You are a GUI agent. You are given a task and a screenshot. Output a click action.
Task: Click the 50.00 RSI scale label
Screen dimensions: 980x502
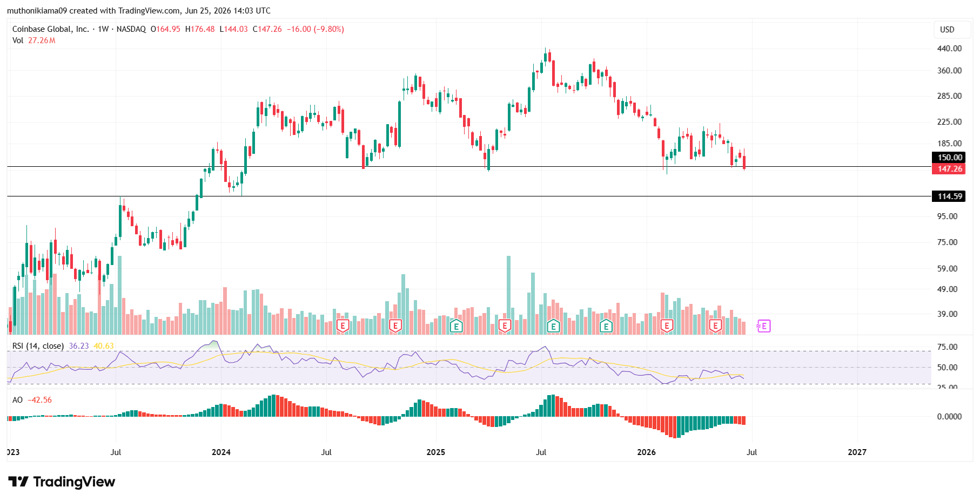click(948, 368)
